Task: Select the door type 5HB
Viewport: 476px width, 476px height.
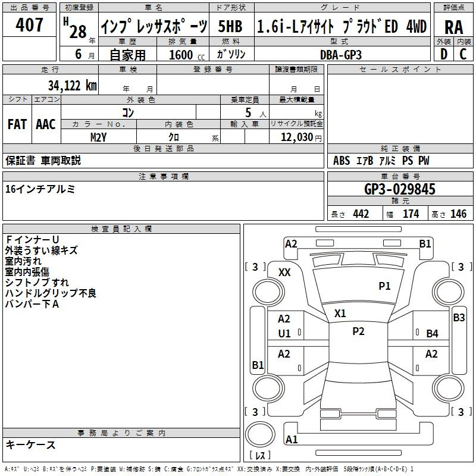Action: coord(230,26)
